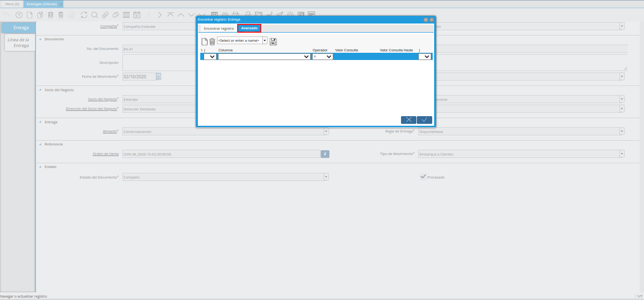Click the paperclip attachment icon

coord(105,15)
